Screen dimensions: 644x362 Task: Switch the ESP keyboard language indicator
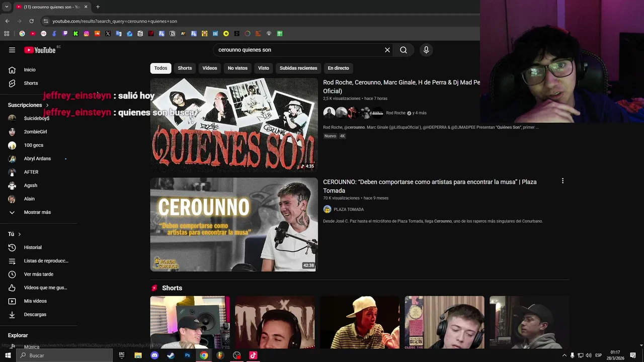click(x=598, y=355)
